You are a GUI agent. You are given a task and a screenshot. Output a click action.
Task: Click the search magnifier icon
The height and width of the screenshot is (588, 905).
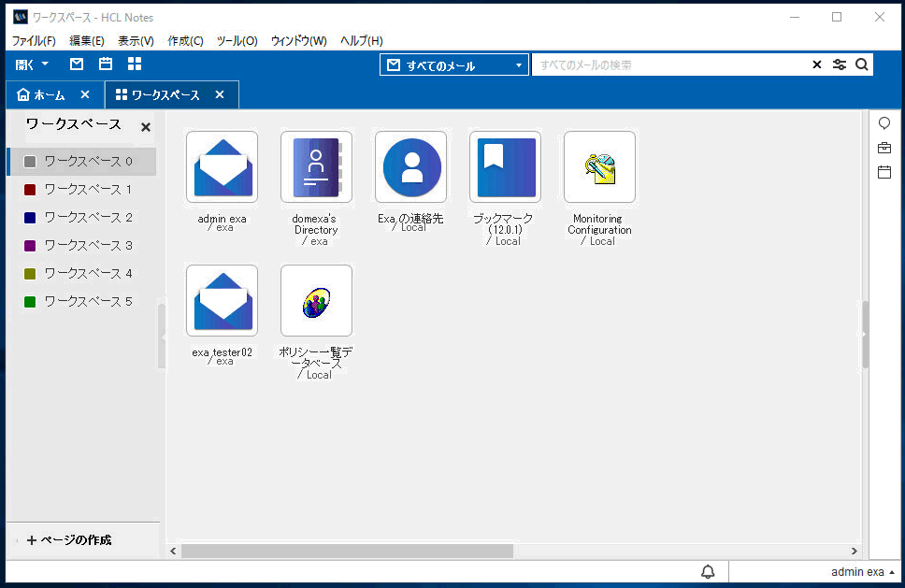point(862,65)
